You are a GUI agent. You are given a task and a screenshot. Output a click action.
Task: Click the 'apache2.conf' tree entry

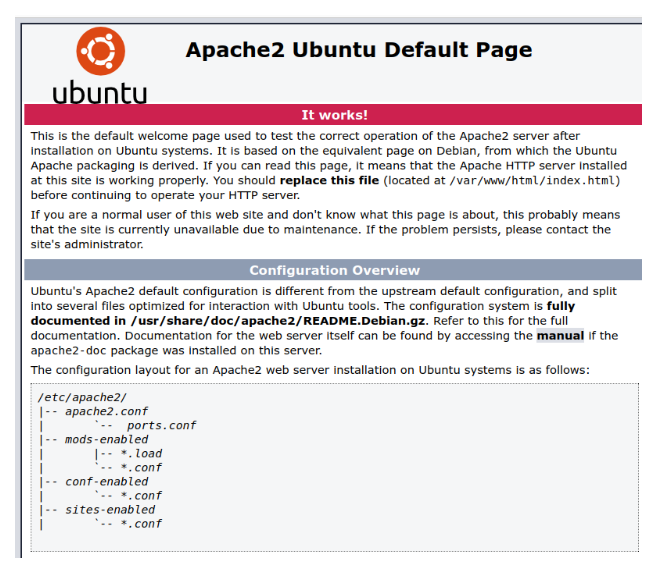click(x=106, y=411)
